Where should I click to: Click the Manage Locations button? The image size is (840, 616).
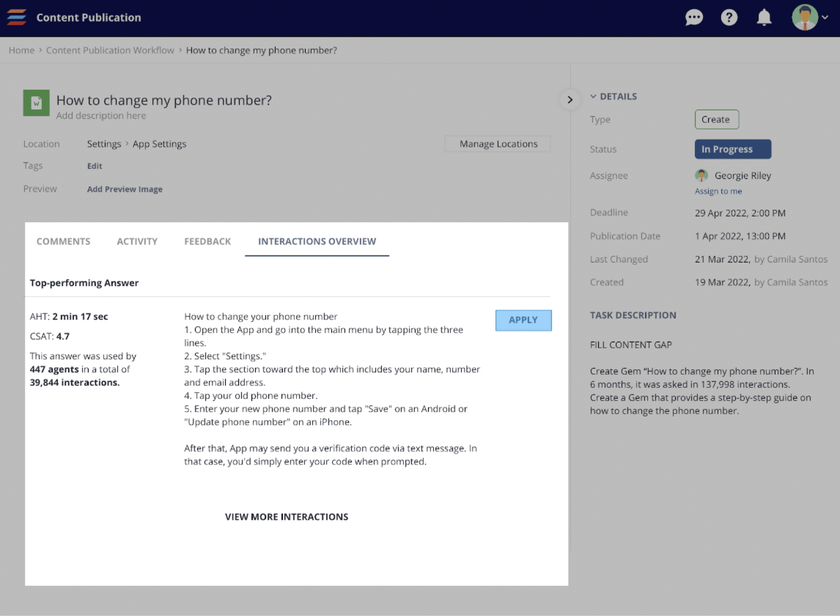click(x=498, y=144)
